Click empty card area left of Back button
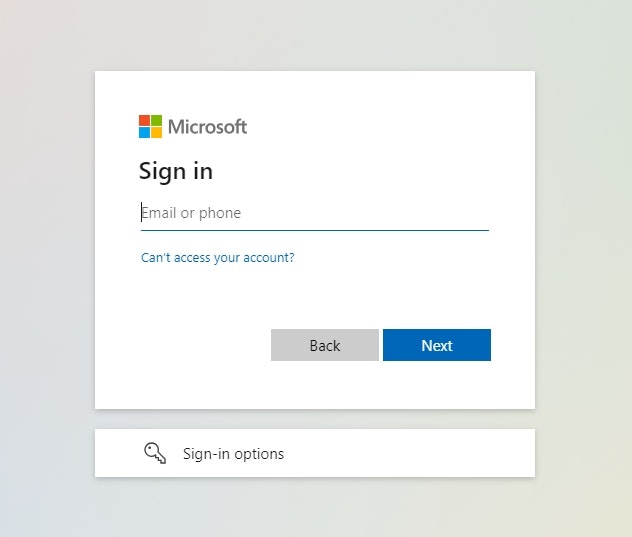 point(202,345)
